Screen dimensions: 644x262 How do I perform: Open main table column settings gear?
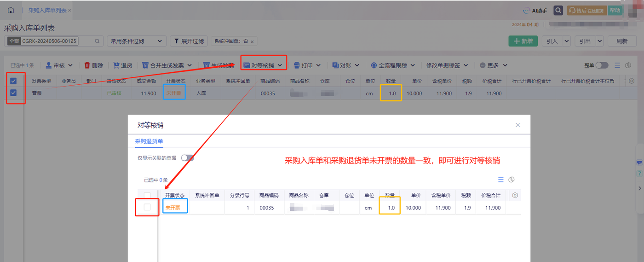click(x=632, y=81)
